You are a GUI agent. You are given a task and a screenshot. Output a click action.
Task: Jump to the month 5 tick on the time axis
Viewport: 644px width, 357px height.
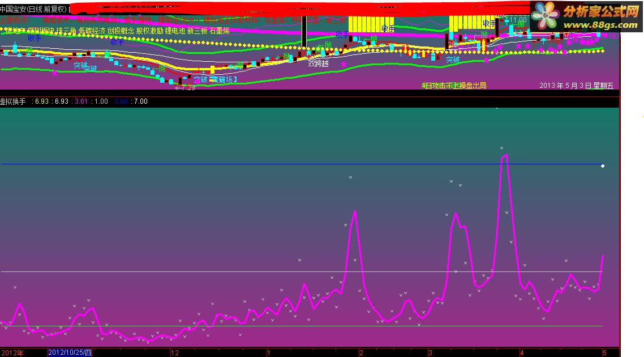click(604, 353)
